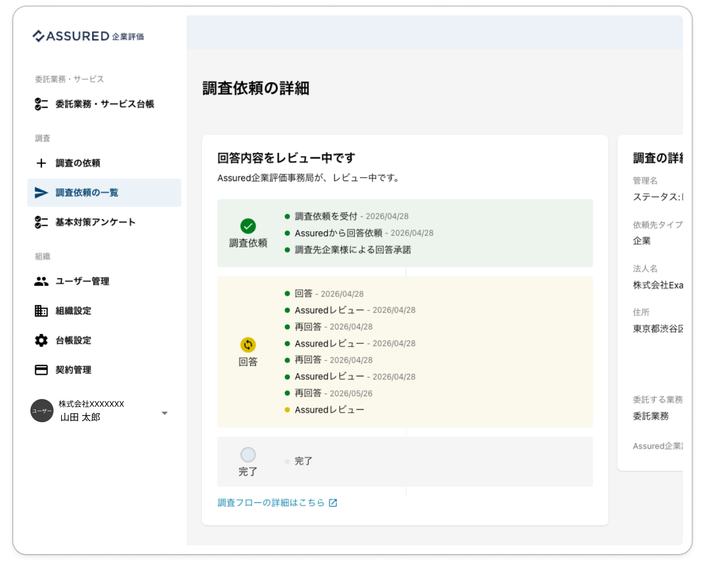Image resolution: width=728 pixels, height=569 pixels.
Task: Select 調査依頼の一覧 sidebar entry
Action: point(104,193)
